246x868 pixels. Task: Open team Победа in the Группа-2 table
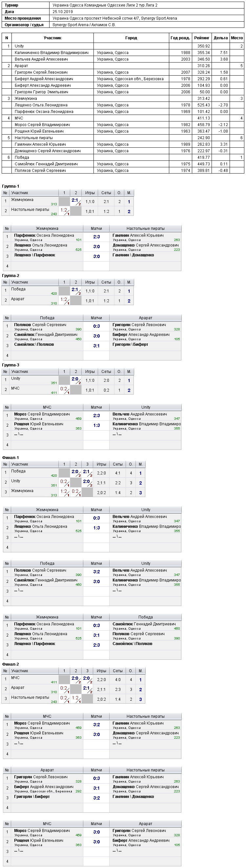[18, 289]
